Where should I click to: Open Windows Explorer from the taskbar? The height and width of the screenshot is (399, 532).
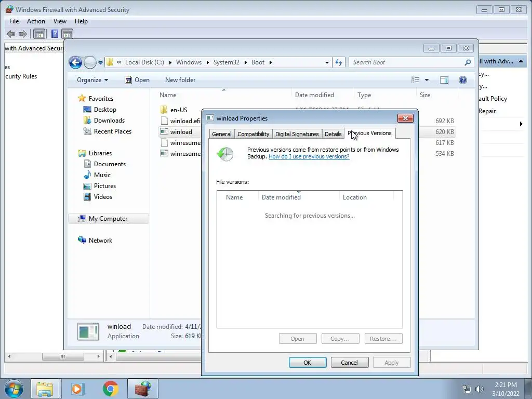click(x=45, y=389)
